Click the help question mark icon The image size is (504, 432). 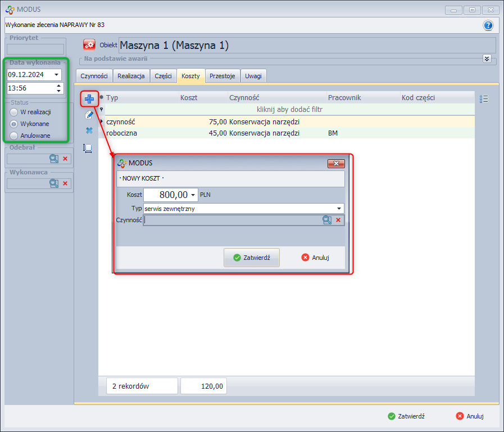(x=488, y=25)
